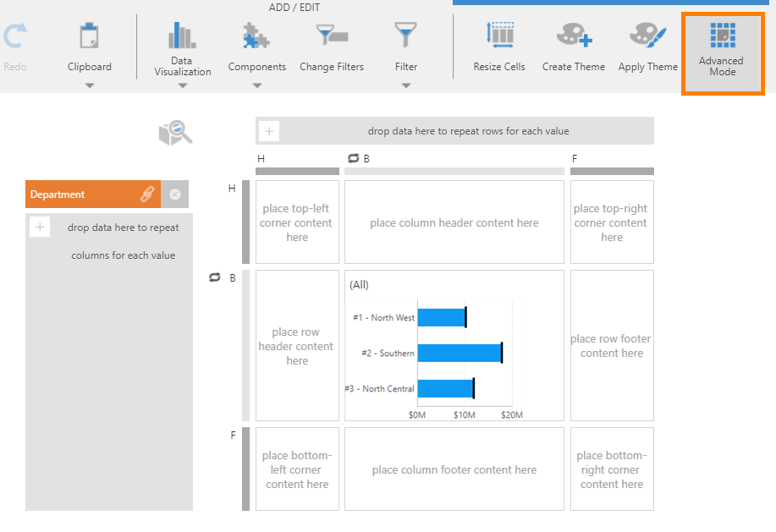Toggle Advanced Mode
The image size is (776, 532).
[722, 52]
